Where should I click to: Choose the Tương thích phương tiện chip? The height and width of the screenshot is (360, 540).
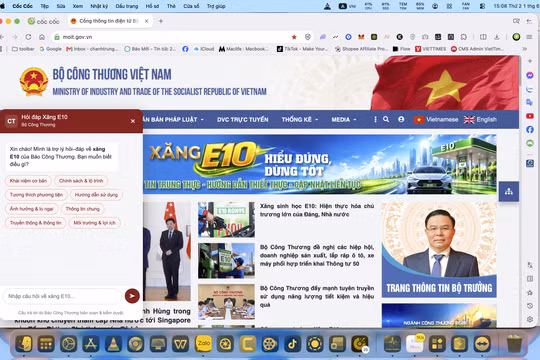[x=36, y=195]
